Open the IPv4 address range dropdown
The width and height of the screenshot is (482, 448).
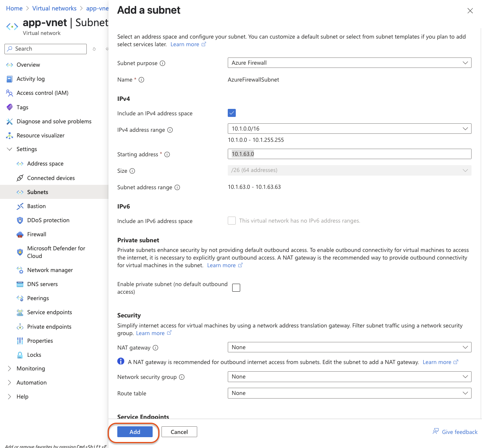click(349, 129)
